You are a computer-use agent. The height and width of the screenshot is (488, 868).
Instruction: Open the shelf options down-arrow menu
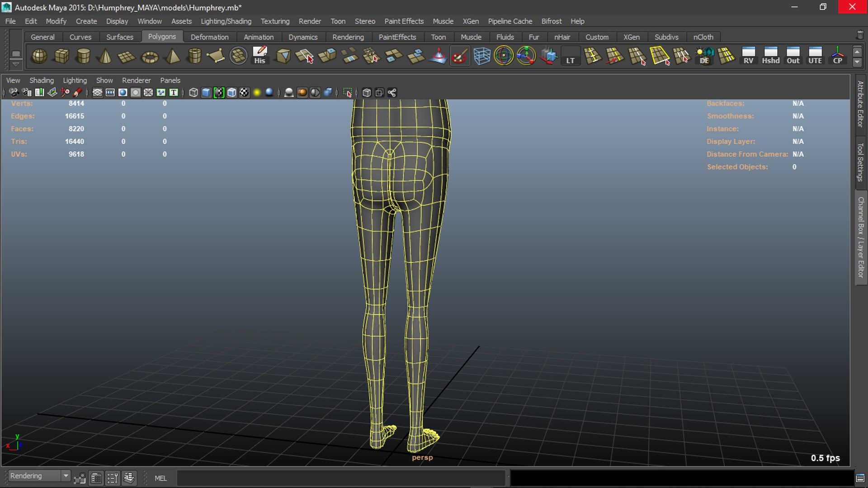(16, 64)
